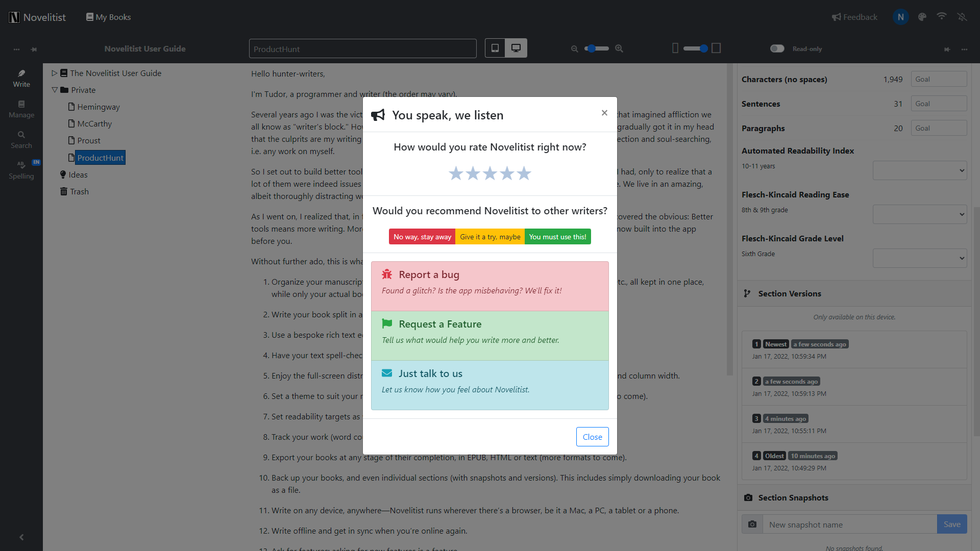Screen dimensions: 980x551
Task: Select the desktop view mode icon
Action: point(516,48)
